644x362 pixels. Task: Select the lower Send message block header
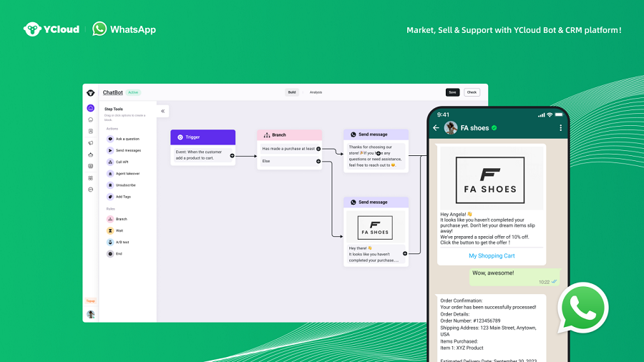(376, 202)
